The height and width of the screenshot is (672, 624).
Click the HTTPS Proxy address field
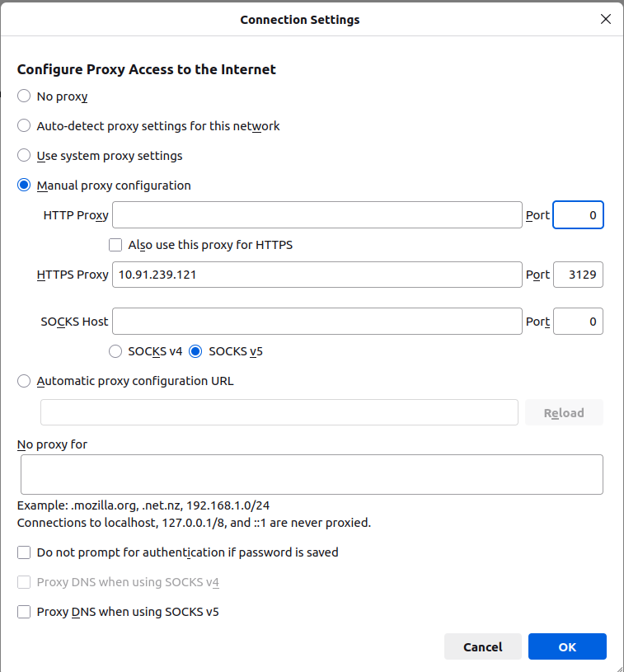[317, 275]
